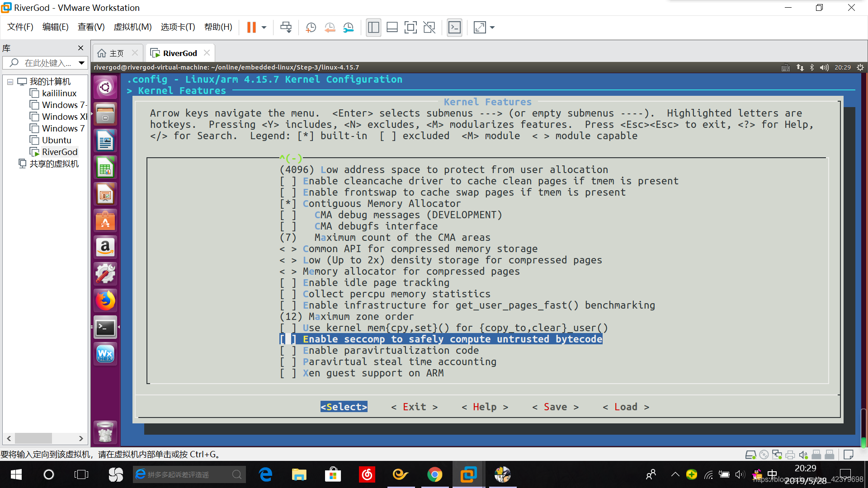
Task: Toggle Xen guest support on ARM
Action: click(362, 373)
